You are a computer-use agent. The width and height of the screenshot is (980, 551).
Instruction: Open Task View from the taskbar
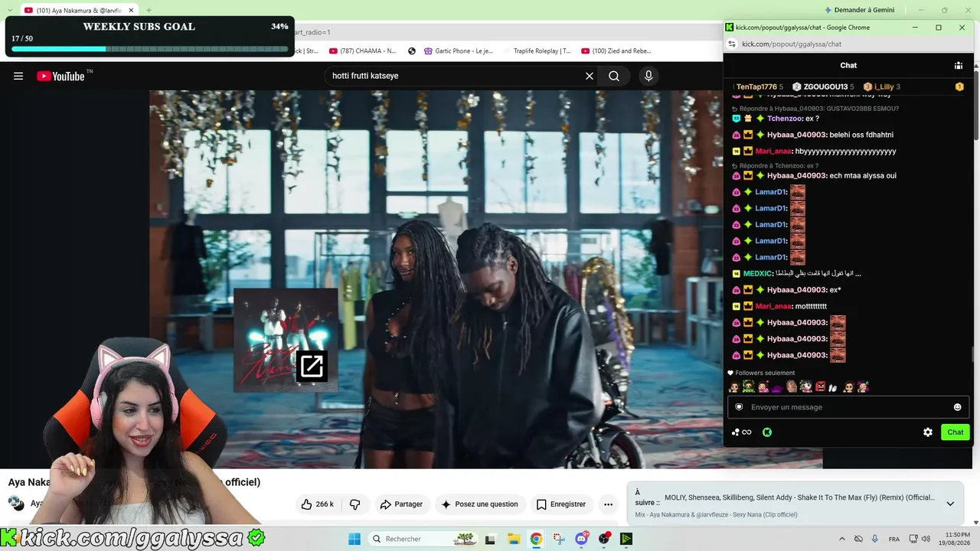pos(491,539)
